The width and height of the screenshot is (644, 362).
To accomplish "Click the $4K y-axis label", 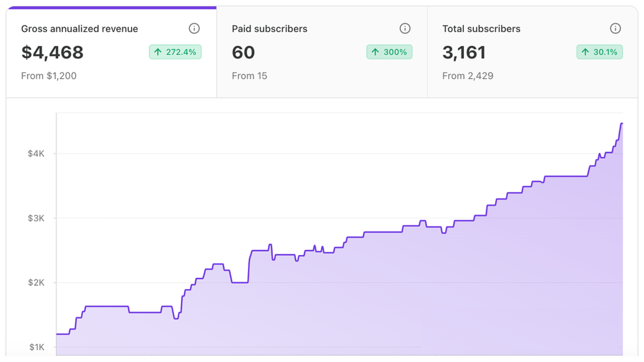I will pos(36,154).
